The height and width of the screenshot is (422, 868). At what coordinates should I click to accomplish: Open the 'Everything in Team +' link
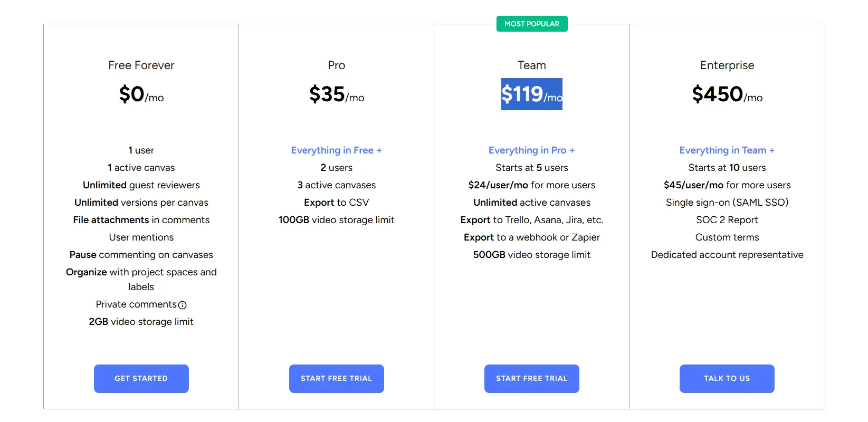pos(727,150)
